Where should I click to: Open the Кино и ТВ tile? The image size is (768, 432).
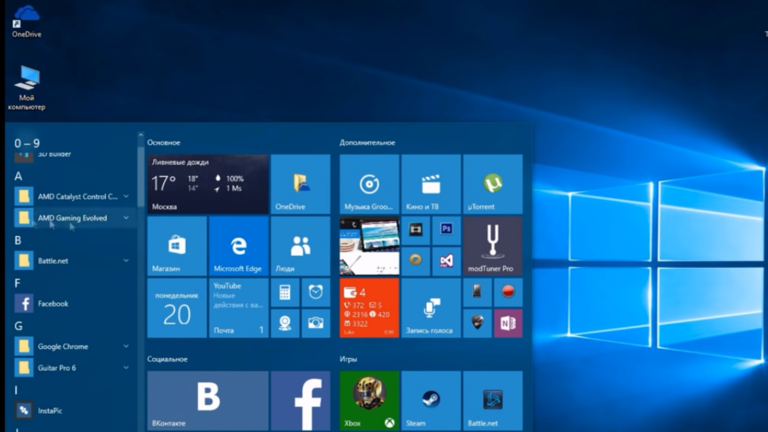431,184
